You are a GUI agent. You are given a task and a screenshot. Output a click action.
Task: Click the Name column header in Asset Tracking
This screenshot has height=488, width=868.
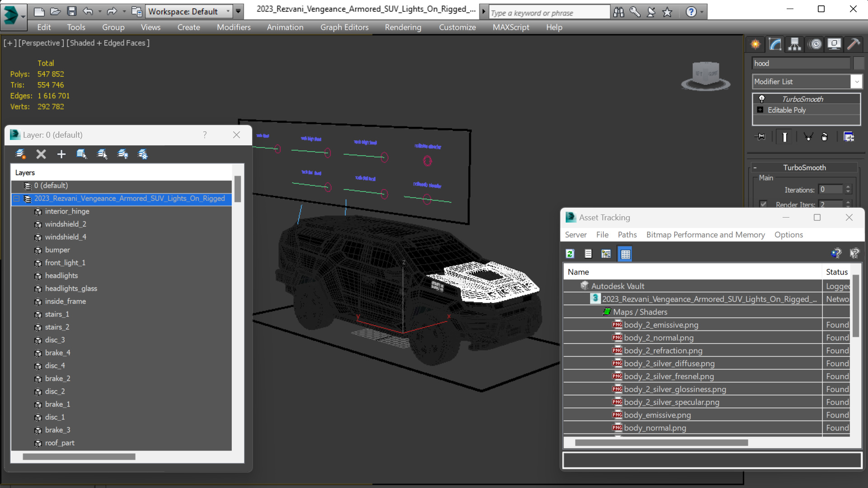tap(693, 272)
